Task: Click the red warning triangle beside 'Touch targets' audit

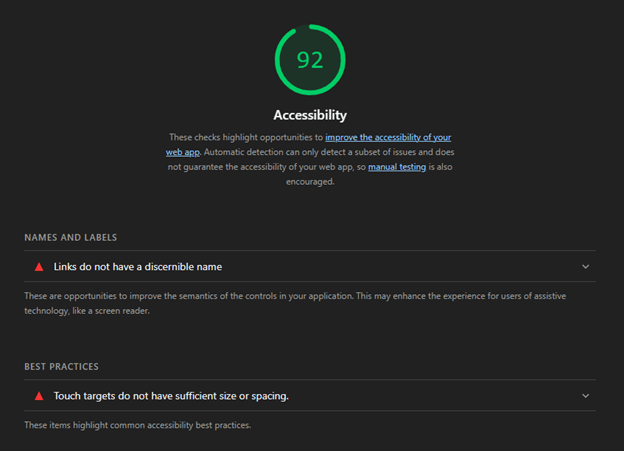Action: [x=39, y=396]
